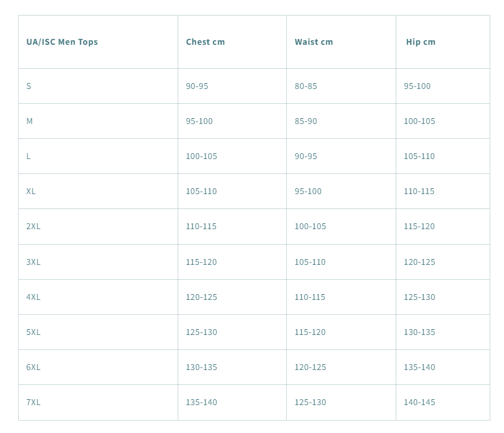Click the S size row label
Viewport: 504px width, 433px height.
pyautogui.click(x=29, y=86)
